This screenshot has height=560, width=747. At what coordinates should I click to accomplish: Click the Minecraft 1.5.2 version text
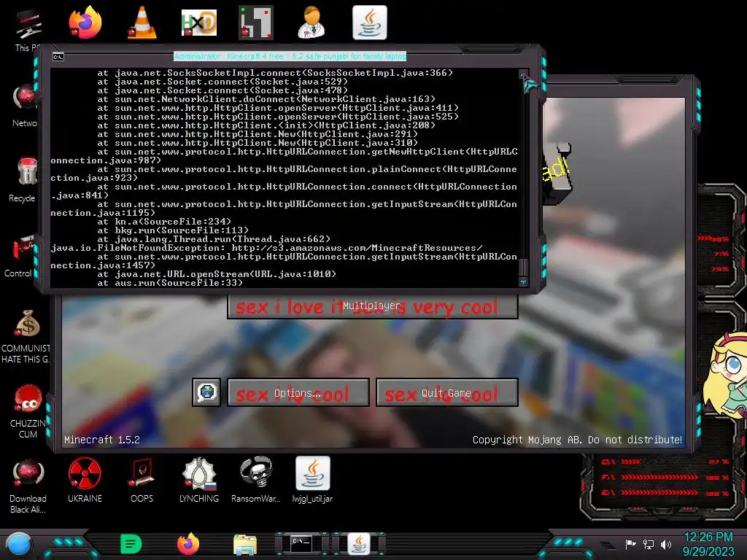coord(102,440)
